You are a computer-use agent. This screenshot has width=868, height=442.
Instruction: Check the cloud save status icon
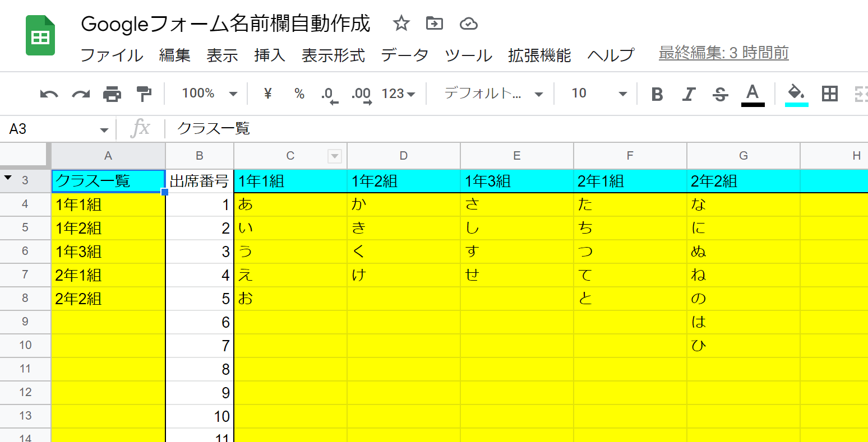pos(468,24)
